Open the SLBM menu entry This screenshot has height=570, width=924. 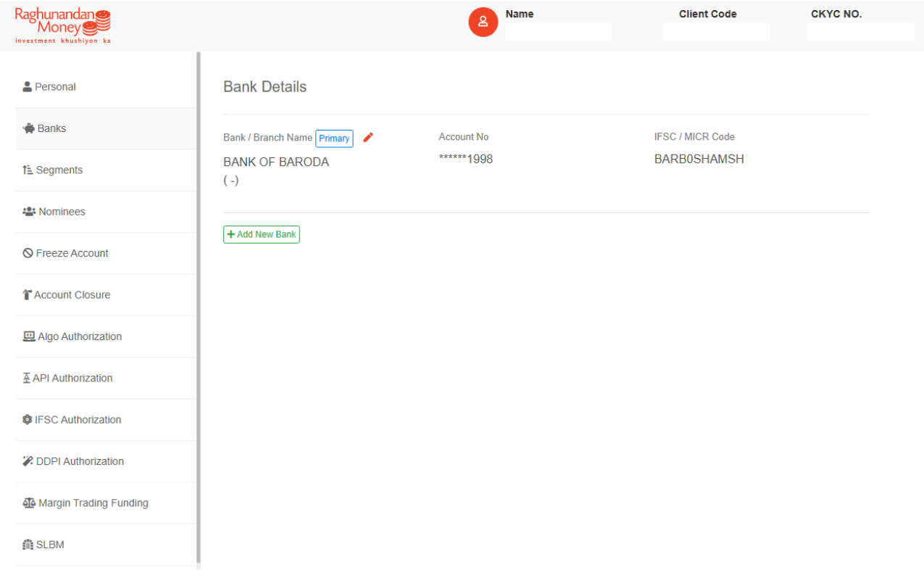pos(106,545)
